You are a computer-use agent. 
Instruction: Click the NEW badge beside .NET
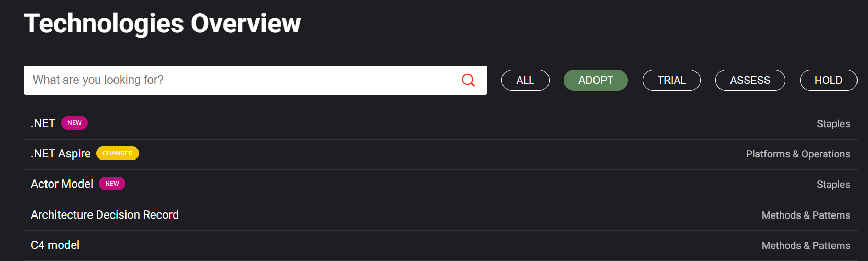74,123
